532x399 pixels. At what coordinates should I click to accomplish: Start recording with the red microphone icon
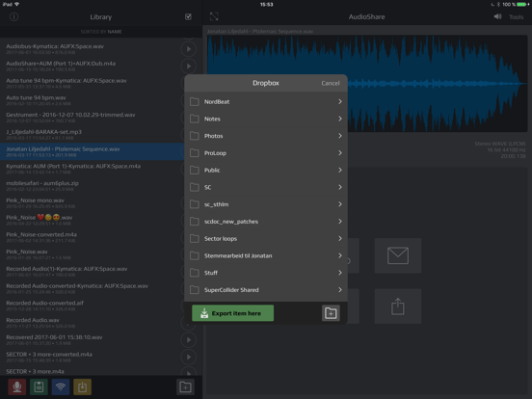17,386
